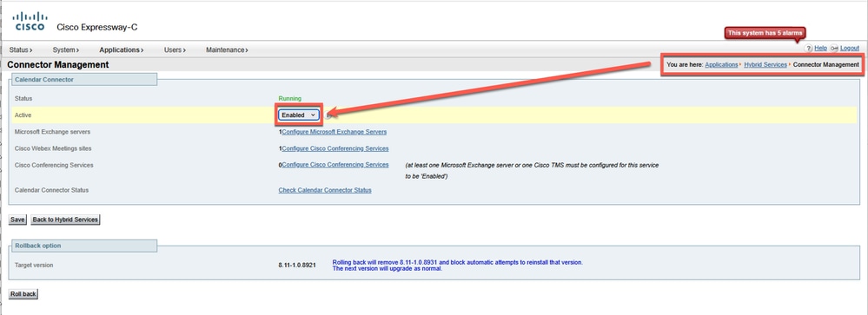This screenshot has height=315, width=868.
Task: Click the Cisco logo
Action: [x=30, y=22]
